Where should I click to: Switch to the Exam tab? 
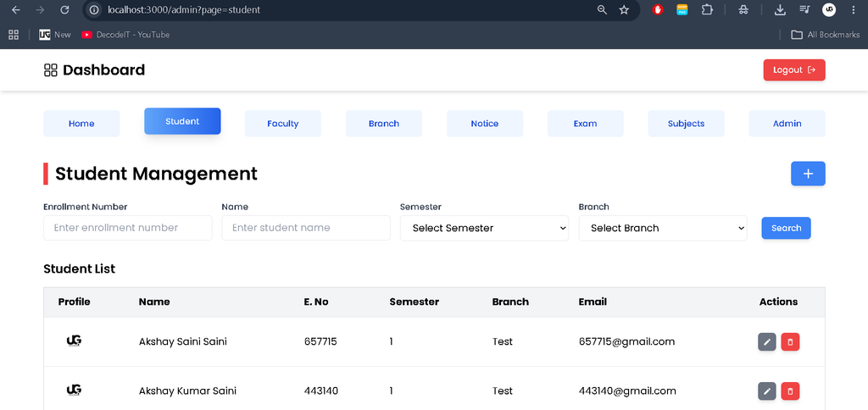pyautogui.click(x=585, y=124)
